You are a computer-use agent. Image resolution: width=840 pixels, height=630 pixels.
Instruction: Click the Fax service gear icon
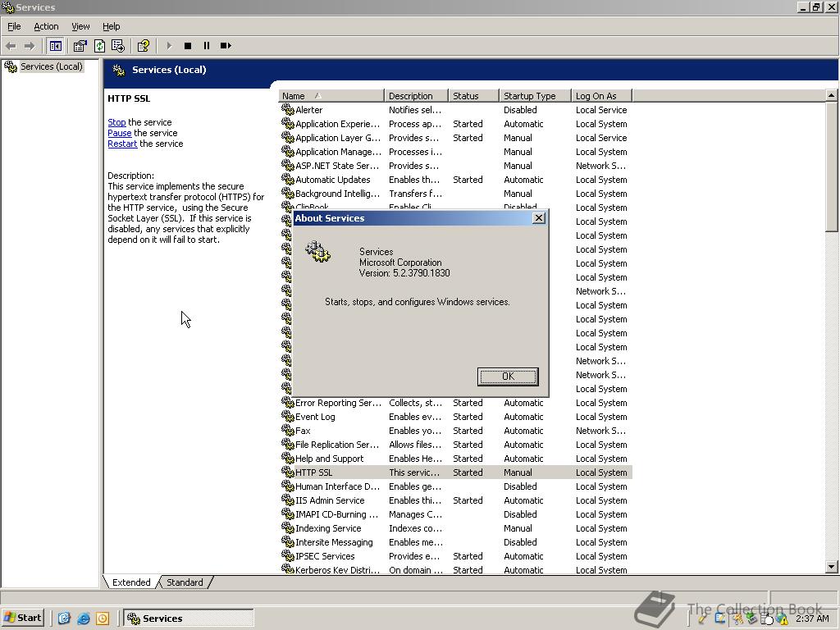288,430
